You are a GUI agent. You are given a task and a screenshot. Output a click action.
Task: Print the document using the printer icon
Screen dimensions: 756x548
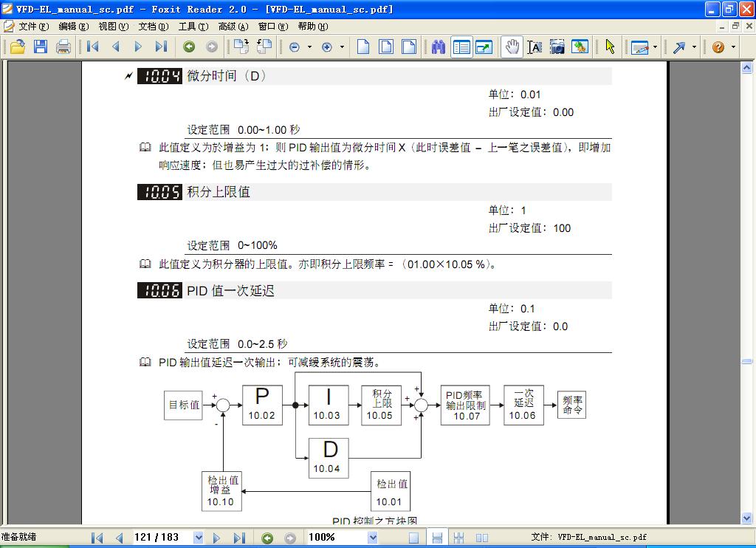tap(63, 47)
